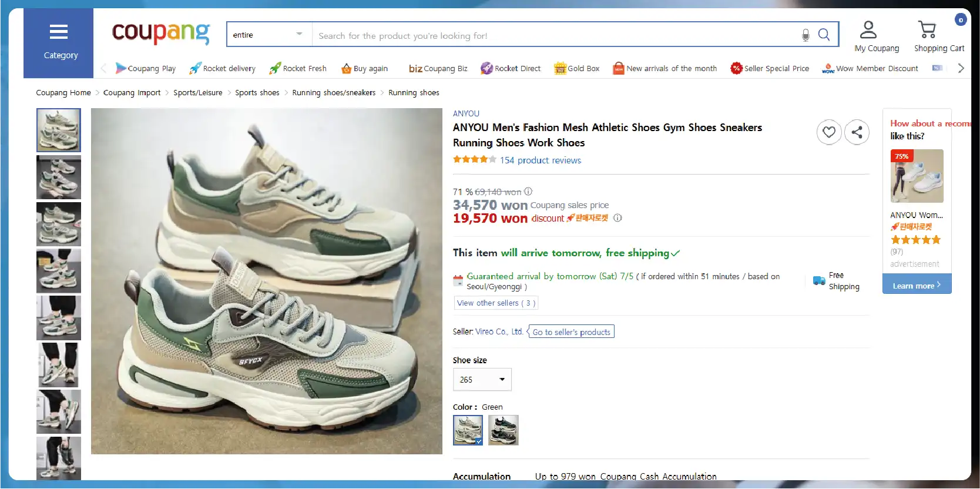Viewport: 980px width, 489px height.
Task: Click info icon next to original price
Action: [528, 192]
